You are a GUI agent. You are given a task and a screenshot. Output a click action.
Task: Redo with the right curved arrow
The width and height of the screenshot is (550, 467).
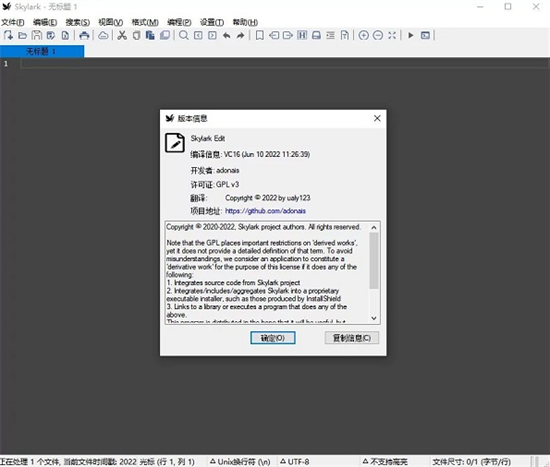(240, 35)
